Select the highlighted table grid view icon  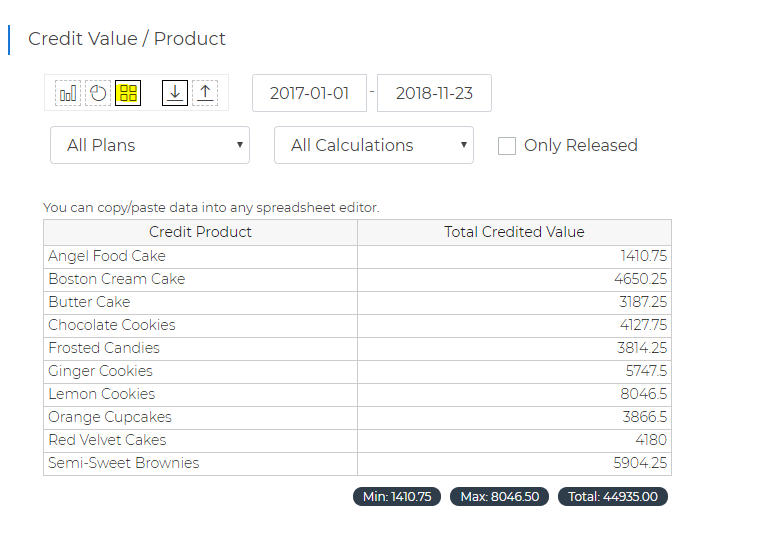(128, 93)
